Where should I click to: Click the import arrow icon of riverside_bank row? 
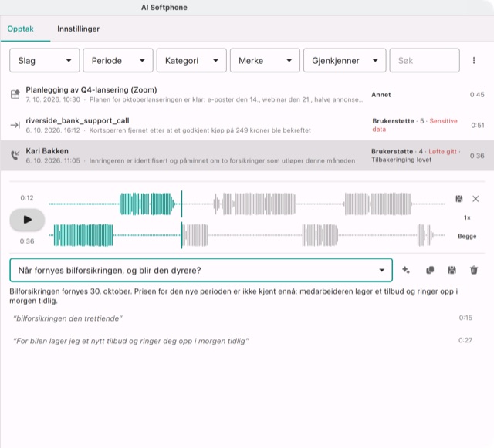15,125
